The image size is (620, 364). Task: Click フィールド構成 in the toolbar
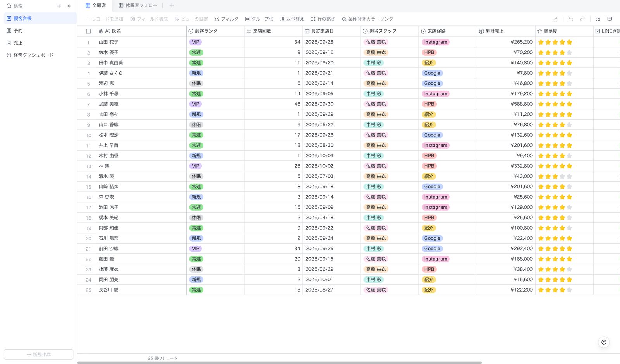(x=149, y=19)
